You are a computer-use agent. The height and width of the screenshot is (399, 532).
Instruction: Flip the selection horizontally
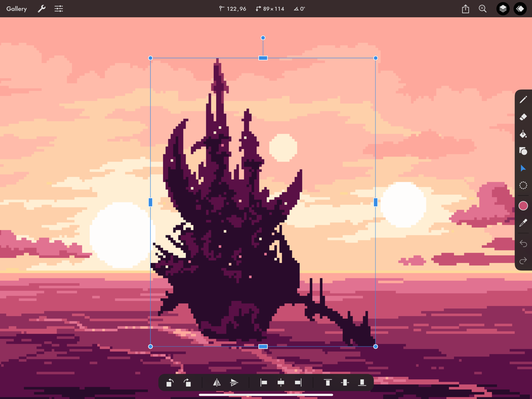(217, 383)
